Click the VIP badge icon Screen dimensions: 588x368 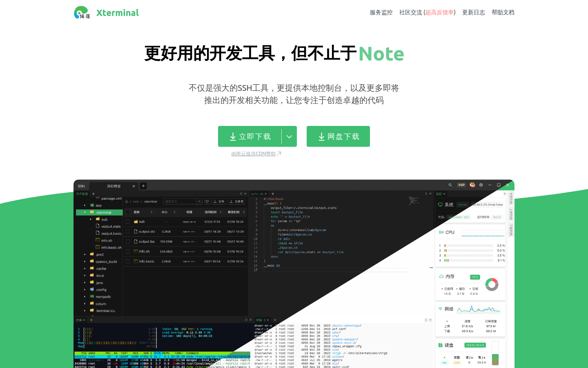pyautogui.click(x=461, y=185)
